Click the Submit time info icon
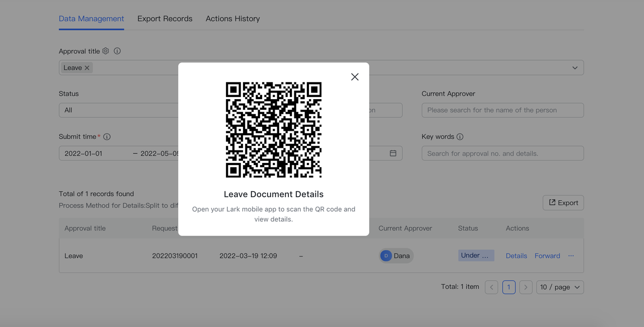 107,137
